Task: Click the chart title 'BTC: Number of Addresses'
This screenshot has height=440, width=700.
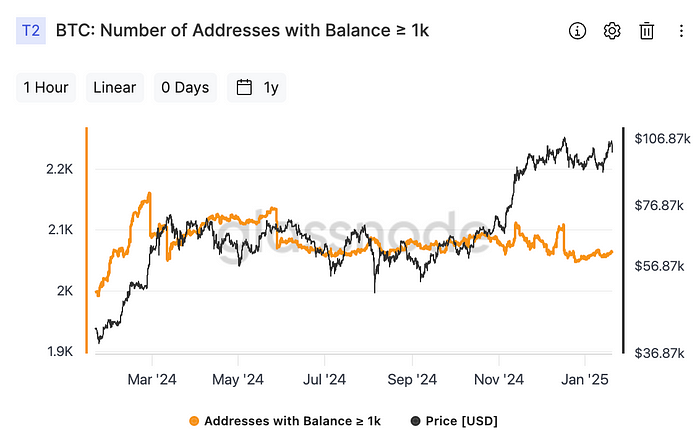Action: pyautogui.click(x=242, y=30)
